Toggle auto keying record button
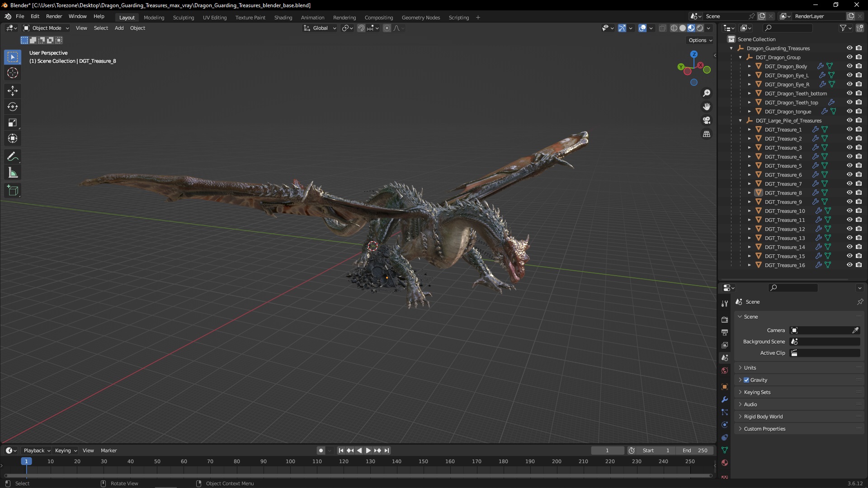Screen dimensions: 868x488 (x=321, y=450)
